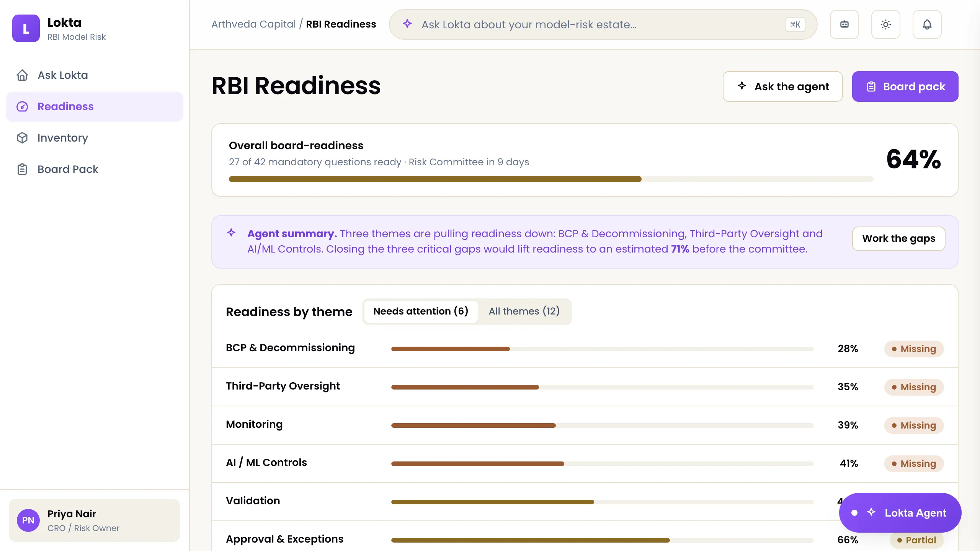Click the gauge icon beside Readiness

tap(22, 106)
